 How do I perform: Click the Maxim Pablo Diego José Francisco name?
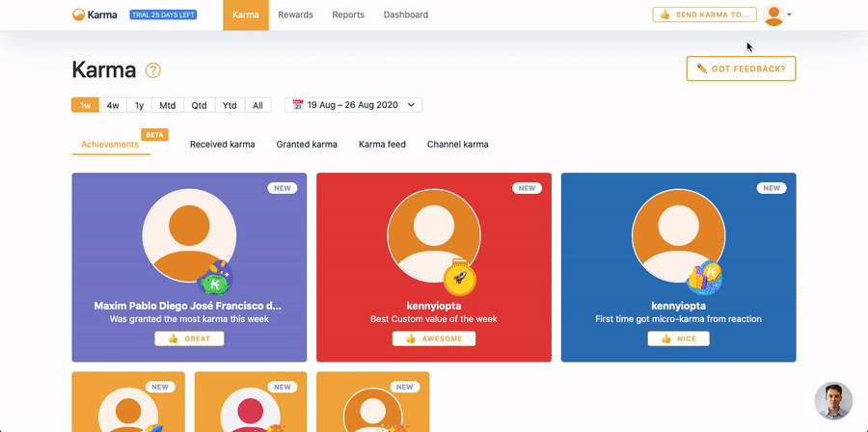pos(188,306)
